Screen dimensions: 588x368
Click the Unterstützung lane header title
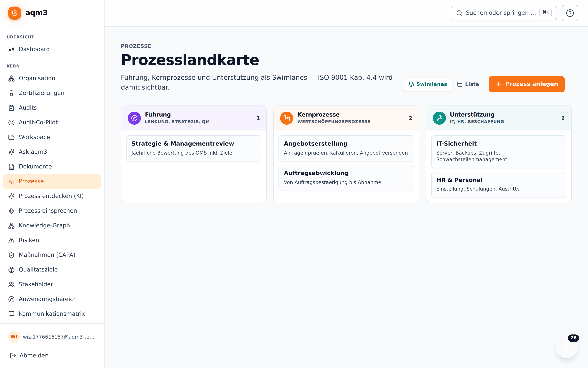[x=472, y=115]
